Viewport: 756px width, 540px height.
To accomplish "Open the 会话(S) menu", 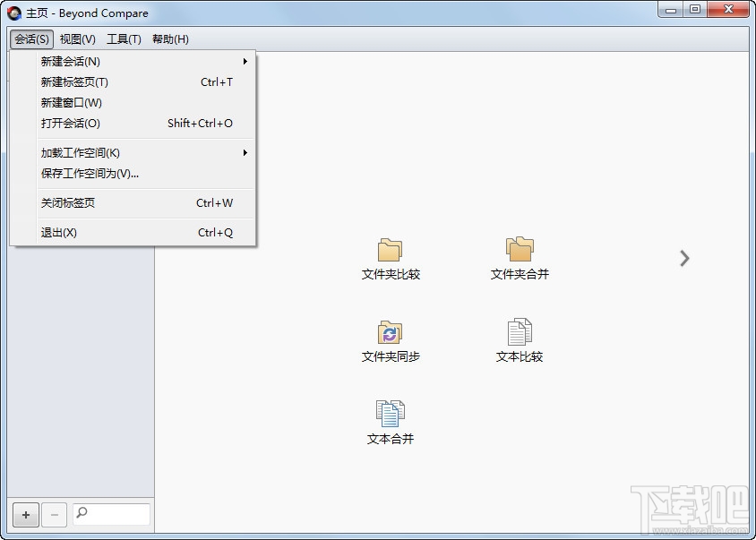I will click(x=31, y=39).
